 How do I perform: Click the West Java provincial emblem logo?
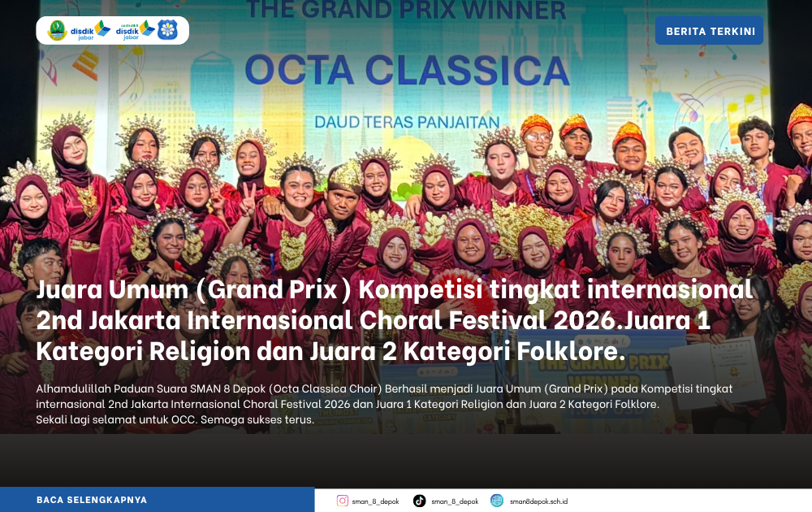click(x=57, y=31)
